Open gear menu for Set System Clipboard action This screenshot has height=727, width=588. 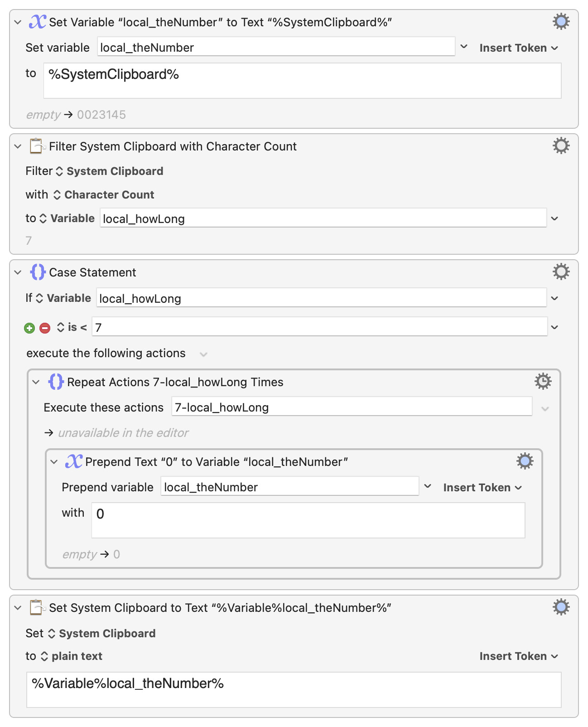pyautogui.click(x=561, y=607)
